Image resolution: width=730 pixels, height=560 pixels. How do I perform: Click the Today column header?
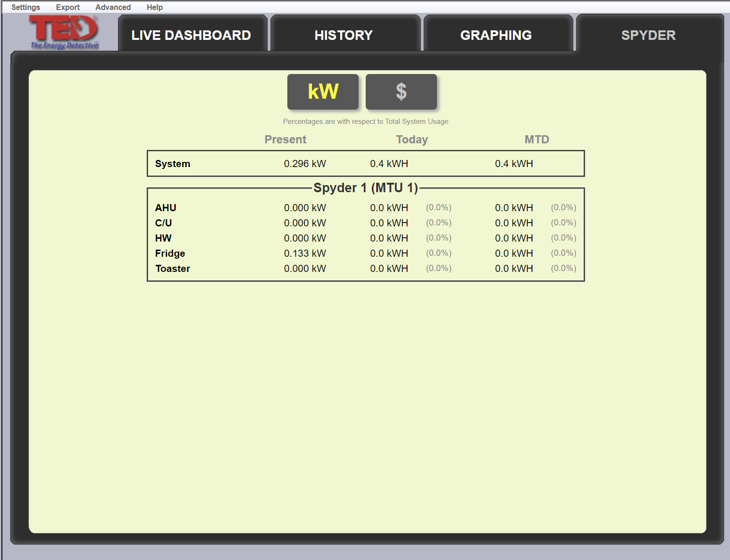point(412,140)
